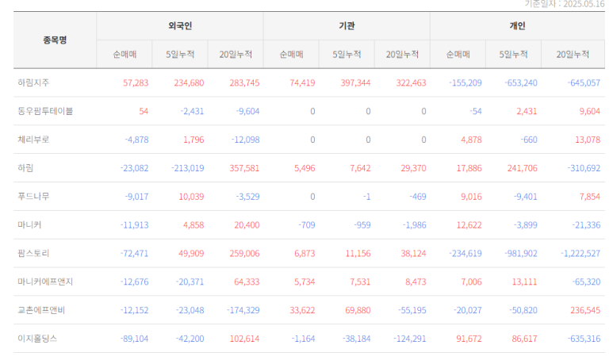Click the 팜스토리 stock name
The width and height of the screenshot is (613, 364).
33,253
